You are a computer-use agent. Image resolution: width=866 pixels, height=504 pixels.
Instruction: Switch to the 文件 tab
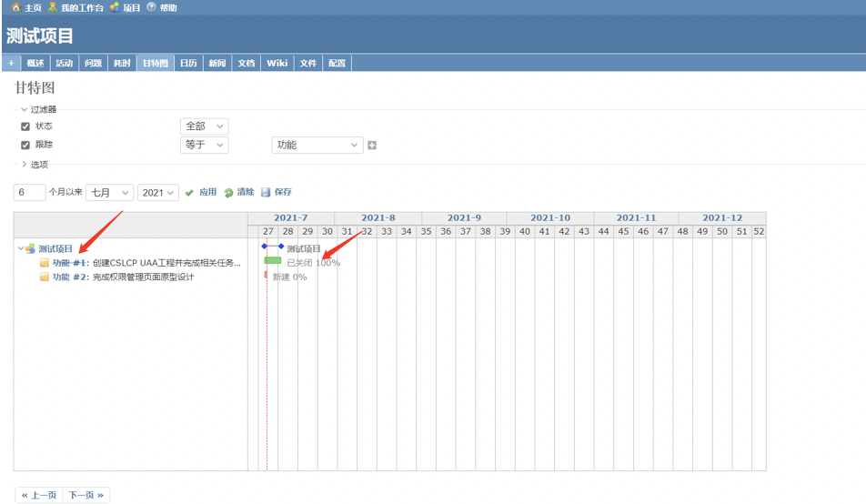[x=308, y=63]
